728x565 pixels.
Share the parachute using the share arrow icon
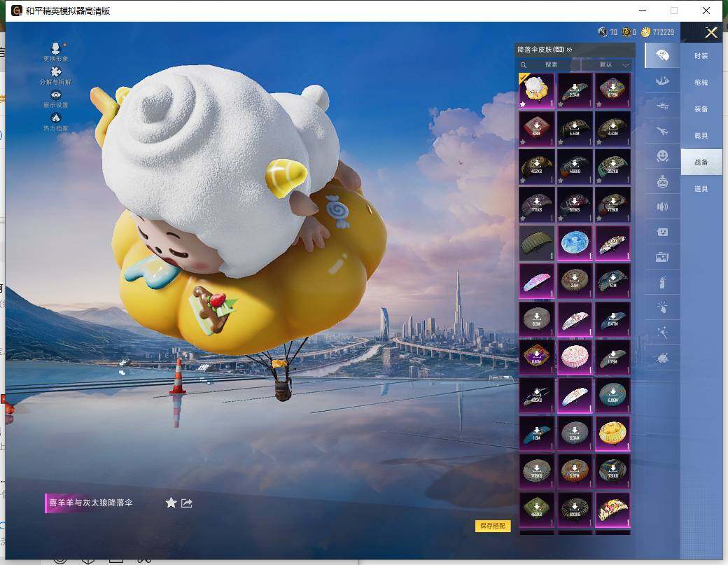pyautogui.click(x=187, y=503)
